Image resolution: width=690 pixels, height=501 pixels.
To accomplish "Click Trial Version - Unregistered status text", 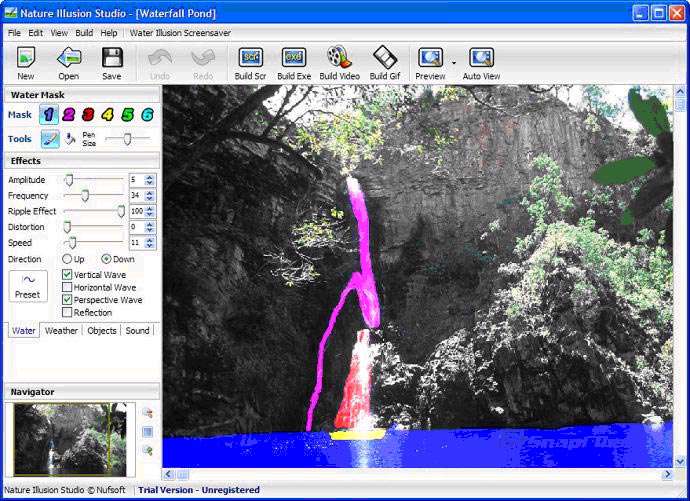I will click(199, 490).
